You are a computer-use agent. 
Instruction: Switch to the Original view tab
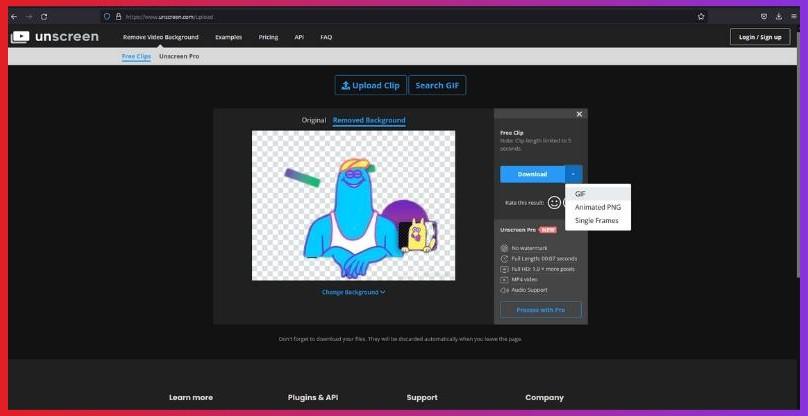tap(314, 120)
